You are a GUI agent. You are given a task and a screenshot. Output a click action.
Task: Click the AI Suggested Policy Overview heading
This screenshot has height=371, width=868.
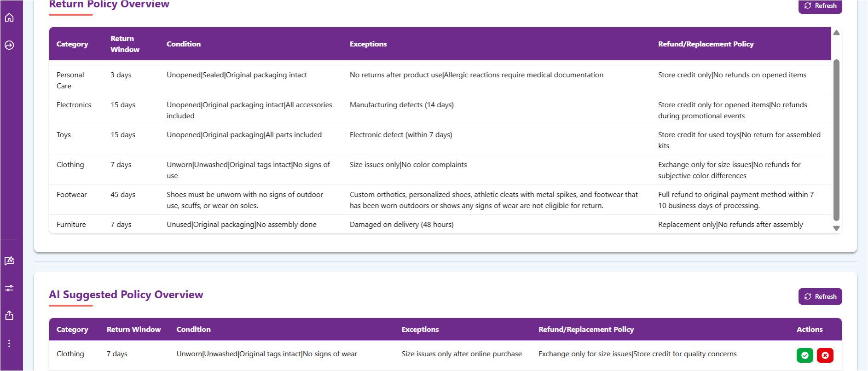pyautogui.click(x=126, y=295)
